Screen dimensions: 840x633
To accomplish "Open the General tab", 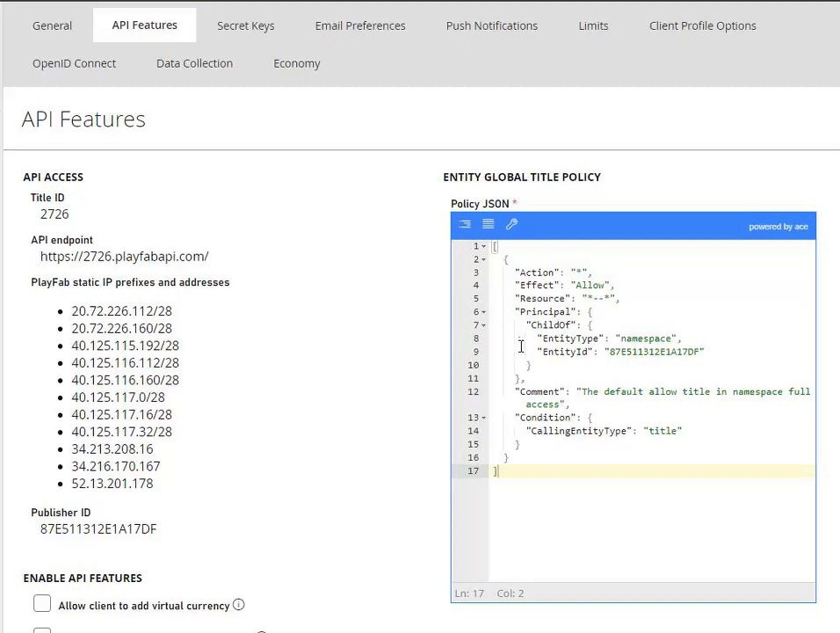I will (x=52, y=25).
